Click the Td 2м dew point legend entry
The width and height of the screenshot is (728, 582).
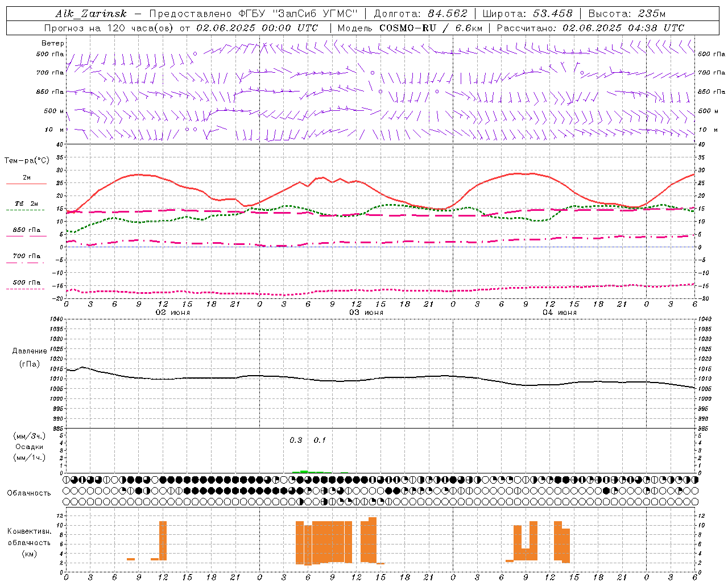click(x=27, y=203)
